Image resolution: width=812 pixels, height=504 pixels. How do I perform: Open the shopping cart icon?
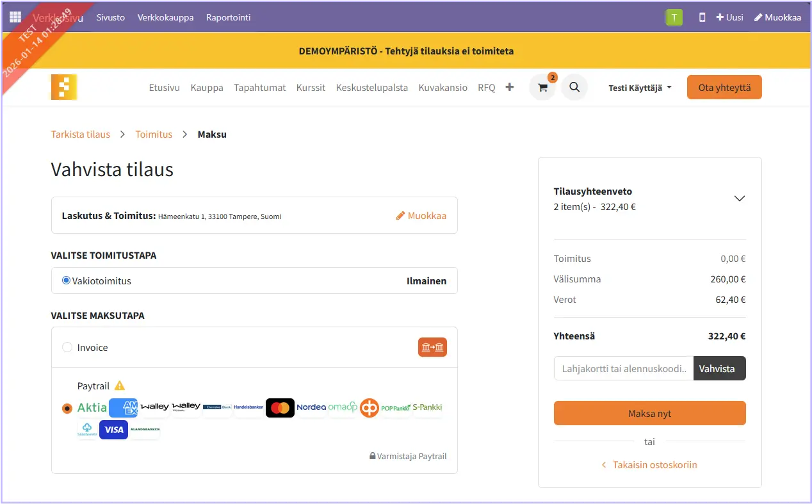click(542, 88)
